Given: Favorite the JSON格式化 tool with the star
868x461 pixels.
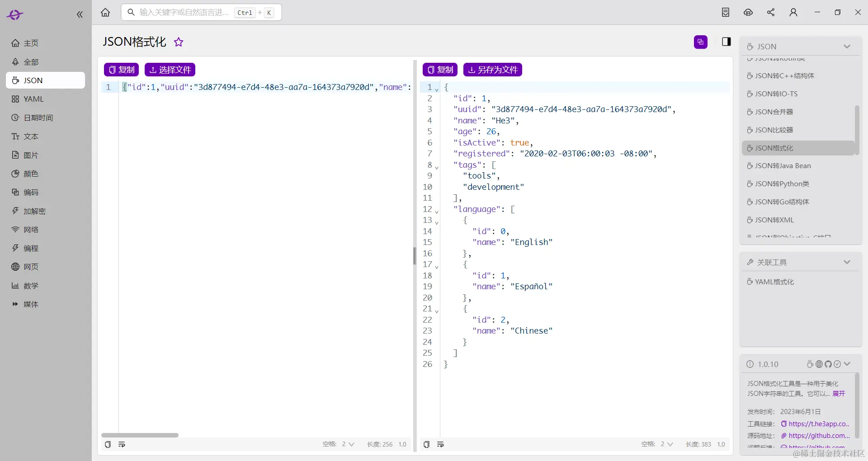Looking at the screenshot, I should click(x=179, y=42).
